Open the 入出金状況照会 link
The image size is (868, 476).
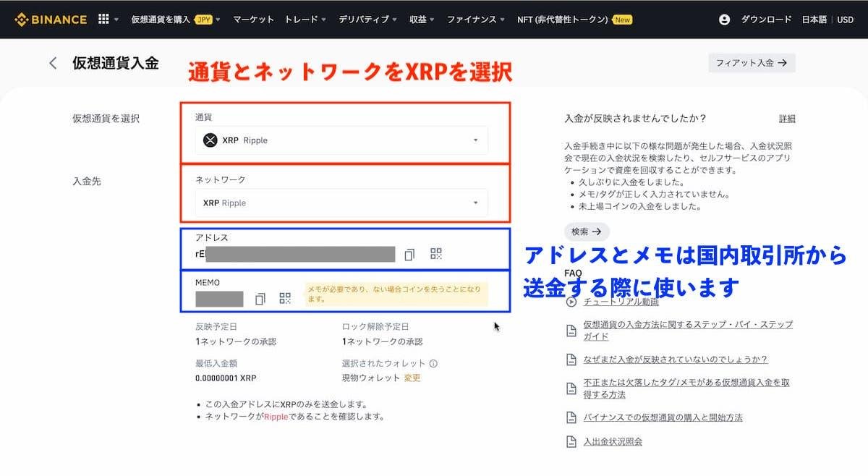pyautogui.click(x=613, y=441)
